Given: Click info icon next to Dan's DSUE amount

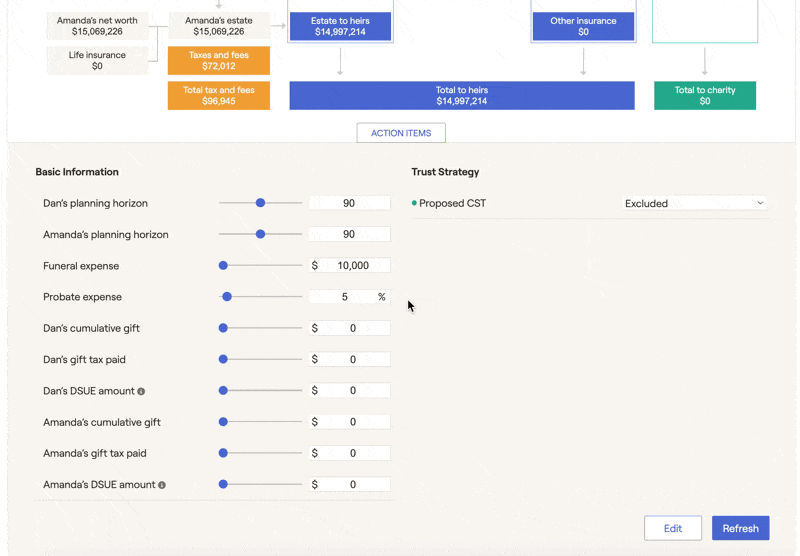Looking at the screenshot, I should [141, 391].
